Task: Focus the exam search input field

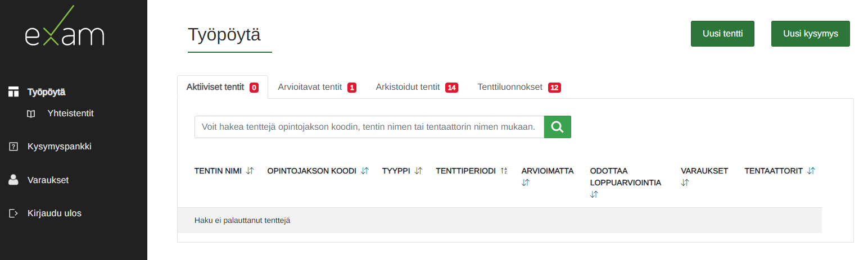Action: 369,127
